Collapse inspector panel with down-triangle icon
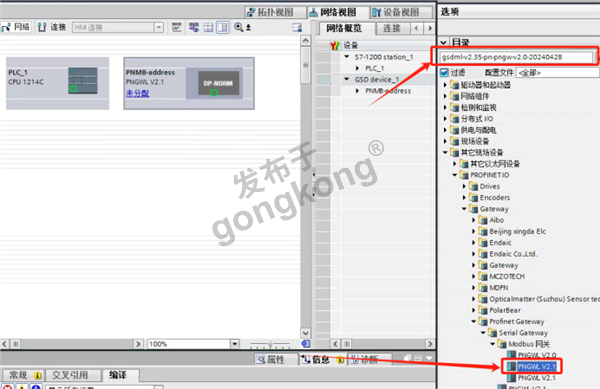Viewport: 600px width, 389px height. pyautogui.click(x=429, y=358)
